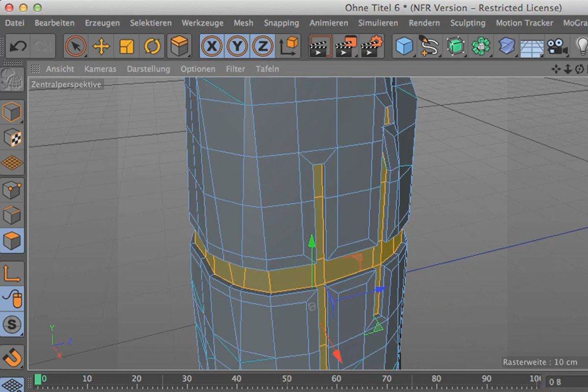Switch to Model mode cube icon

click(x=12, y=112)
